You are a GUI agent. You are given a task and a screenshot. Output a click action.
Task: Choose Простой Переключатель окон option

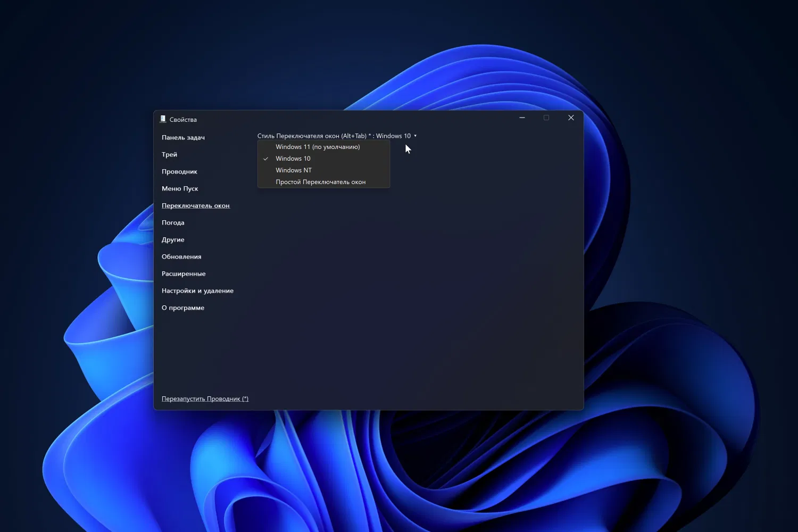coord(323,182)
